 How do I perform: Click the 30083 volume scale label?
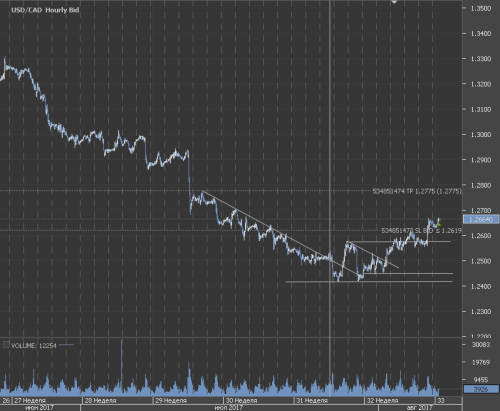tap(481, 344)
